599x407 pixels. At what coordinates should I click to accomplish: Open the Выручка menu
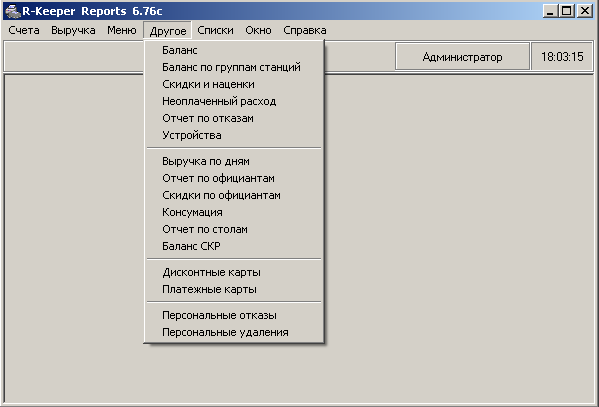tap(73, 30)
